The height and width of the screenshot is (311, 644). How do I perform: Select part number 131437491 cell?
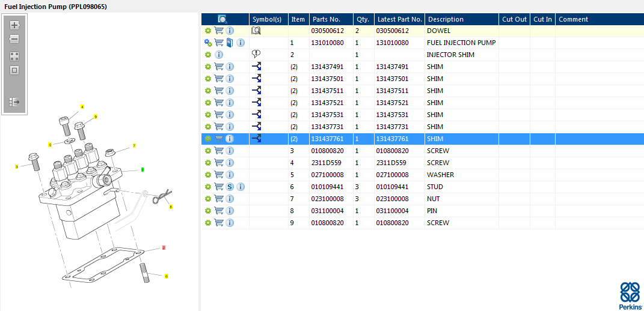point(328,67)
